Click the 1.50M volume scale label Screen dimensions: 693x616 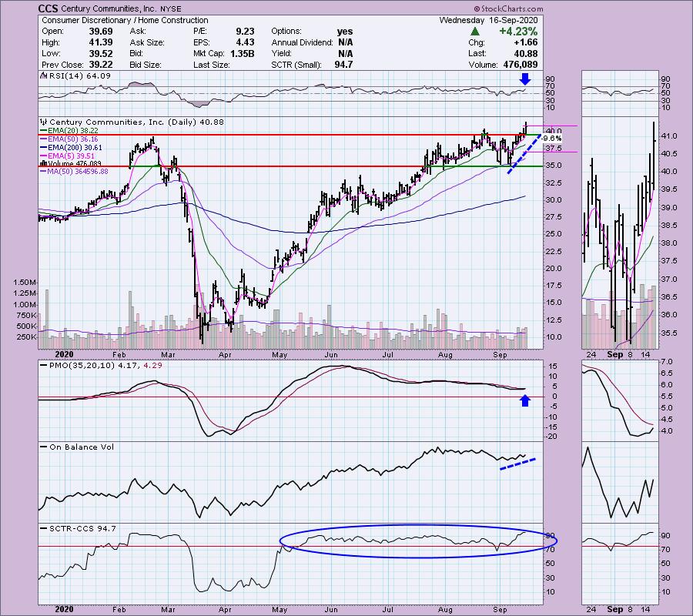[x=25, y=282]
